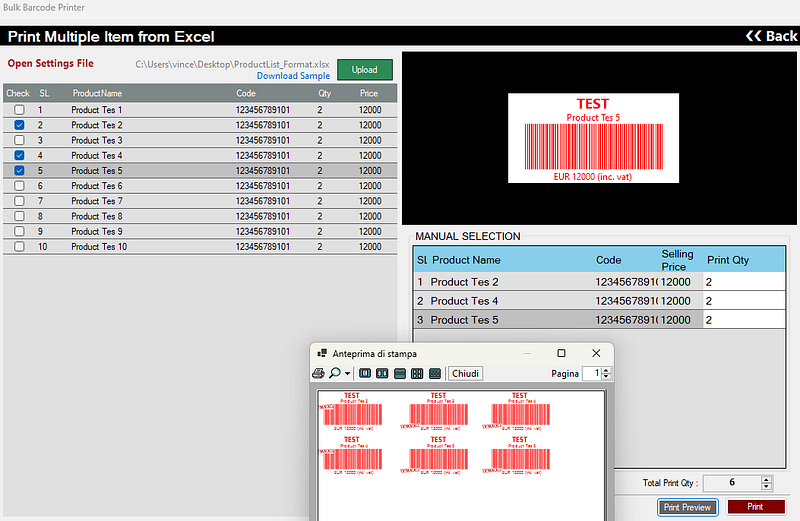Increase the Pagina number stepper
Screen dimensions: 800x521
[x=606, y=370]
